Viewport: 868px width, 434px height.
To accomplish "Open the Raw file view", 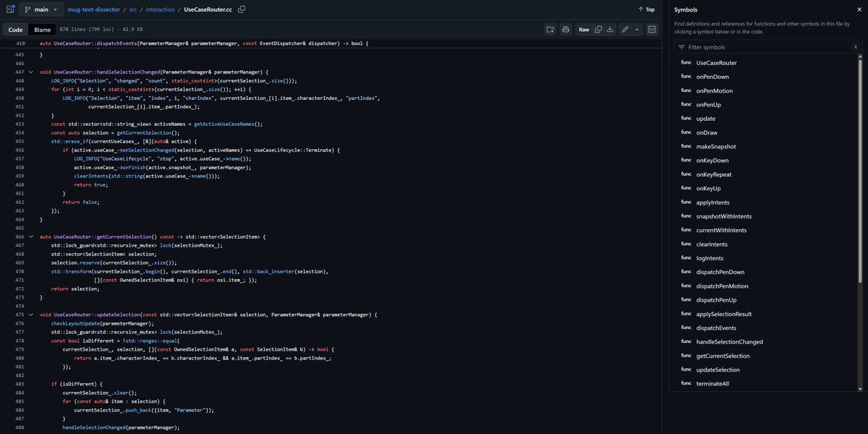I will (584, 30).
